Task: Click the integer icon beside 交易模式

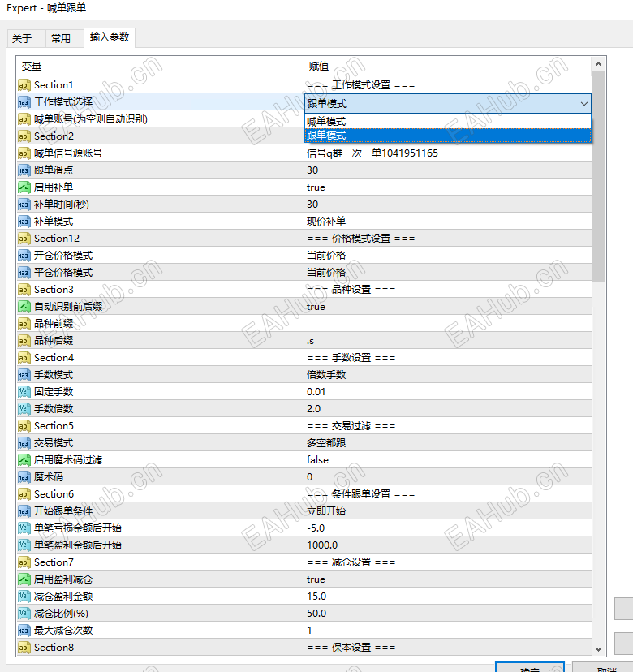Action: [x=24, y=442]
